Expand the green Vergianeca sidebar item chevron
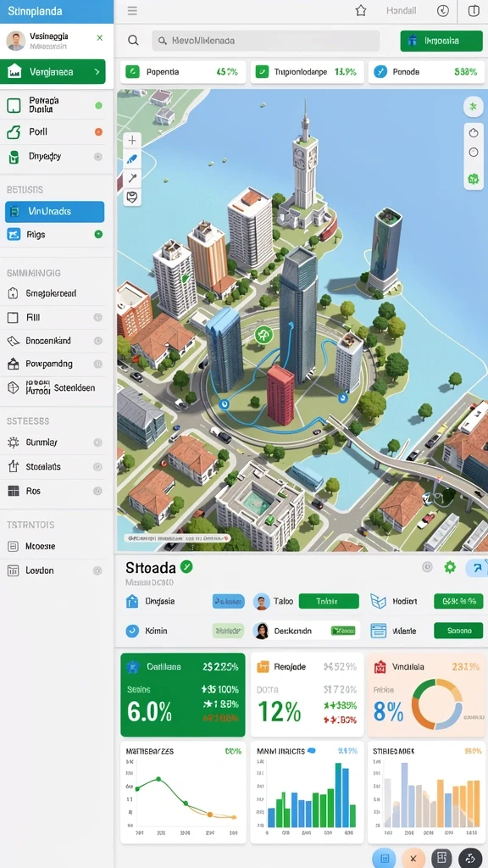The width and height of the screenshot is (488, 868). point(97,72)
